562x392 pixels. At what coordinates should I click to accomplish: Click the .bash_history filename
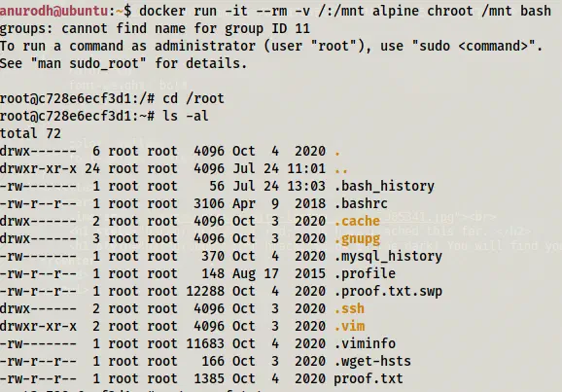(384, 186)
